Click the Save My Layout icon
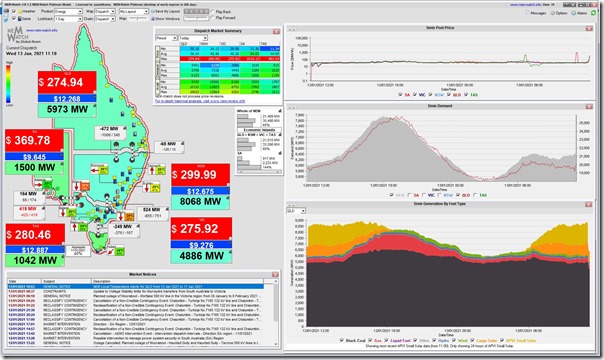Viewport: 604px width, 360px height. (153, 12)
